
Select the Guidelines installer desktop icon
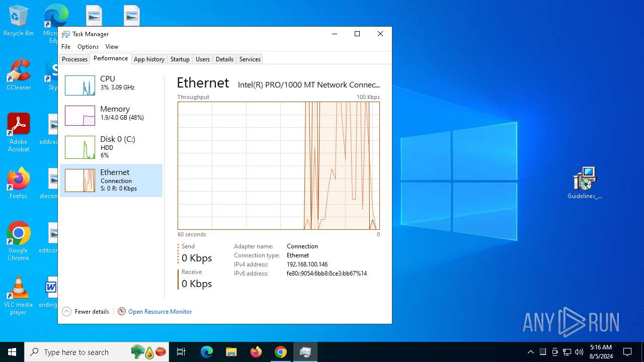point(585,183)
